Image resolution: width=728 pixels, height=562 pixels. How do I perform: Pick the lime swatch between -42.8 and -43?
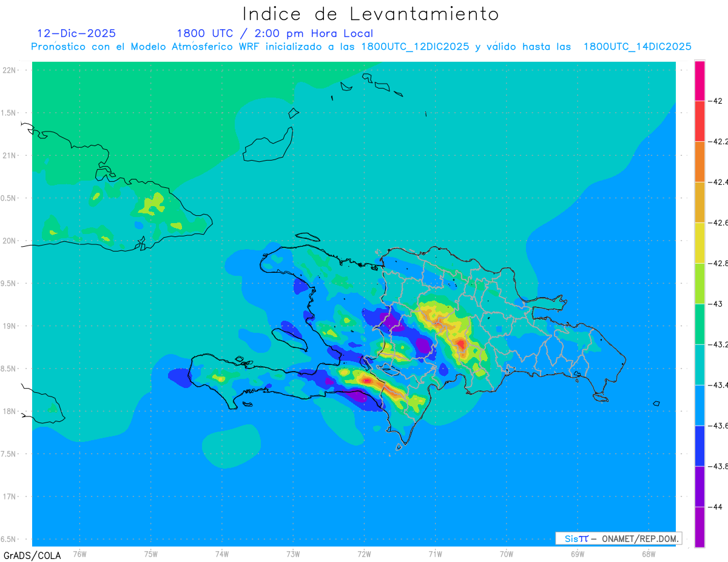point(699,284)
